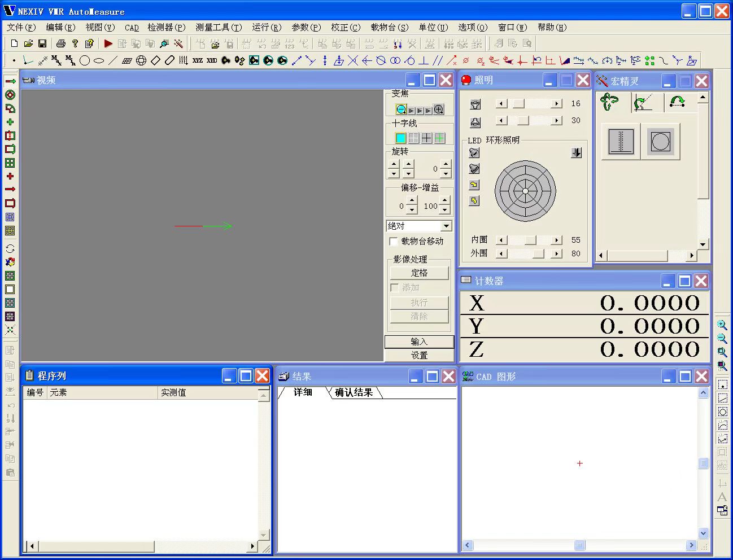Open a file with the folder icon
The width and height of the screenshot is (733, 560).
coord(28,43)
